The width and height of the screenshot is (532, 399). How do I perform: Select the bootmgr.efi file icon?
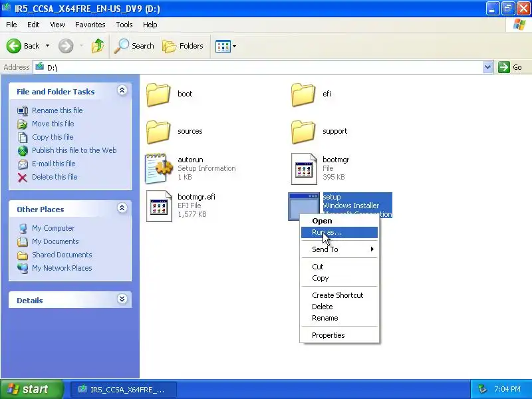(x=159, y=206)
